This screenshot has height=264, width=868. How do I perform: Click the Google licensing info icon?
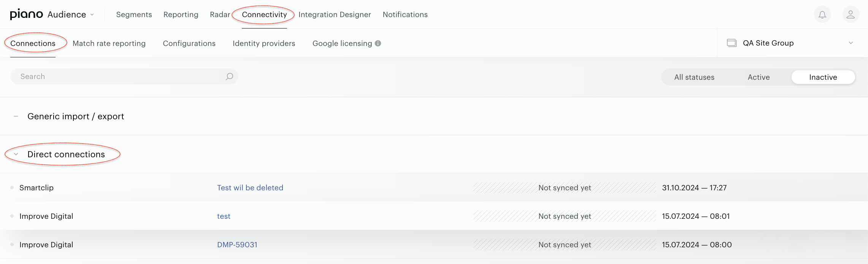(x=378, y=43)
